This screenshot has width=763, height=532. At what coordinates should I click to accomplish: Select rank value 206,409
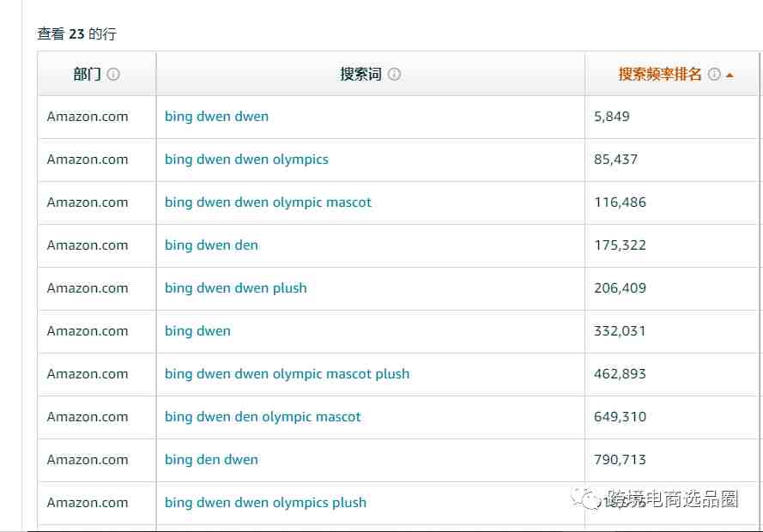click(x=620, y=288)
